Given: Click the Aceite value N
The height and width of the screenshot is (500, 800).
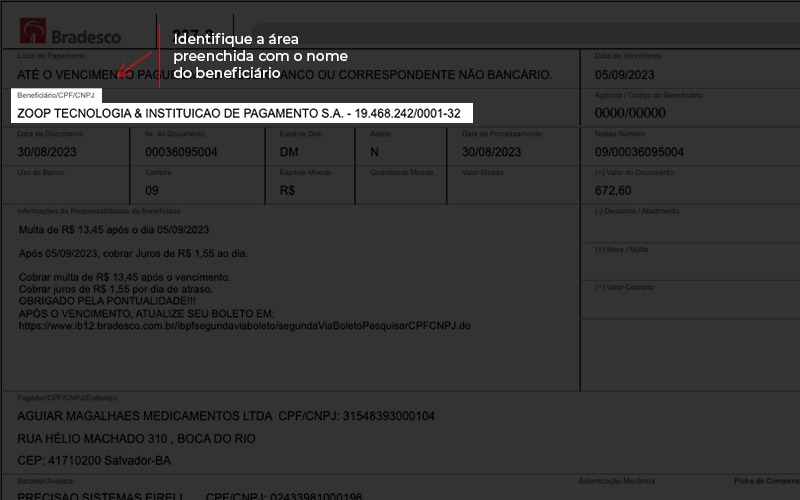Looking at the screenshot, I should [x=374, y=152].
